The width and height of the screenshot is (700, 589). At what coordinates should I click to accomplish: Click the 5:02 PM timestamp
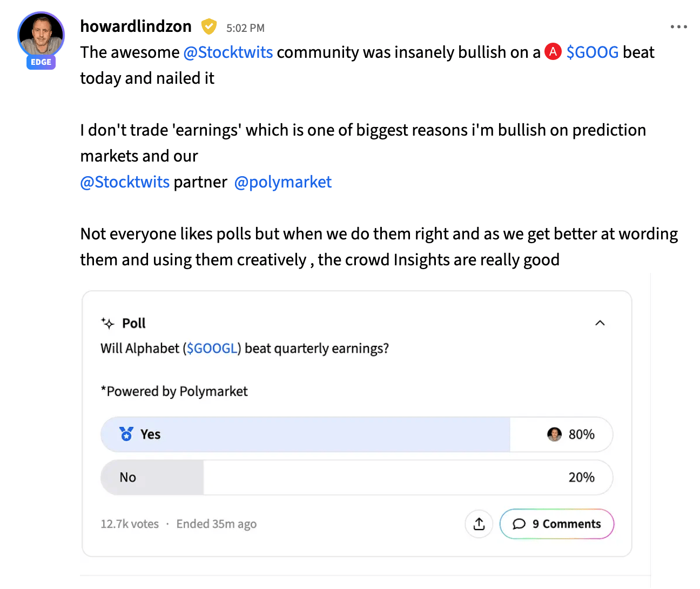[245, 28]
